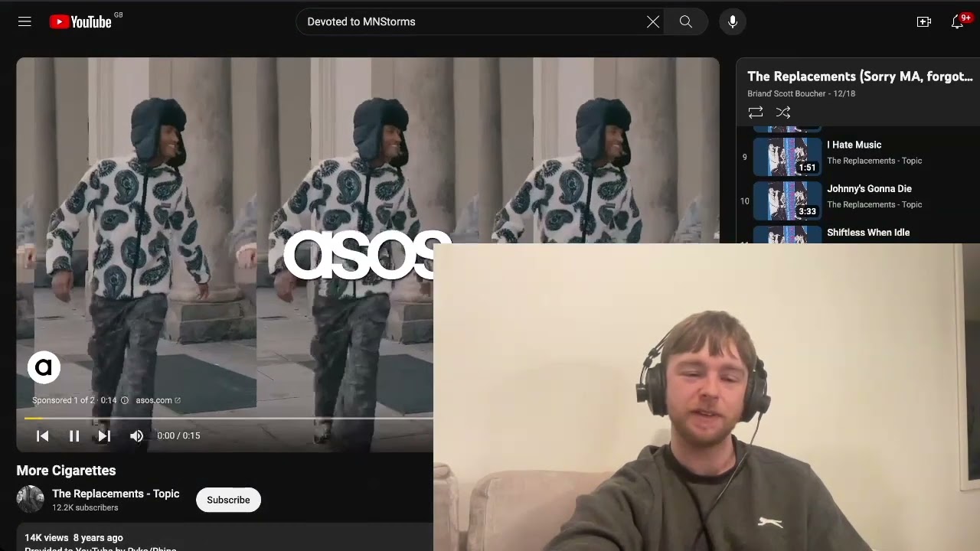Skip to next video
The image size is (980, 551).
[x=104, y=435]
